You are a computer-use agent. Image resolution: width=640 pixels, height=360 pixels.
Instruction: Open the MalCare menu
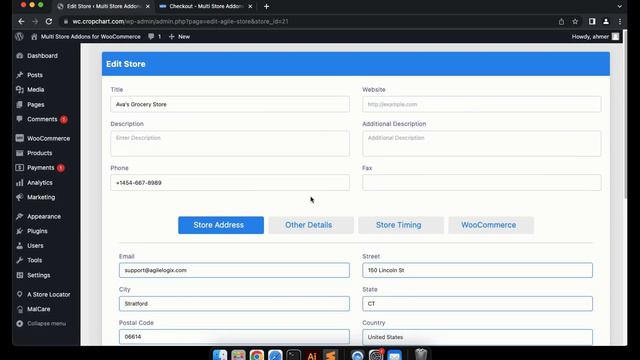[38, 309]
